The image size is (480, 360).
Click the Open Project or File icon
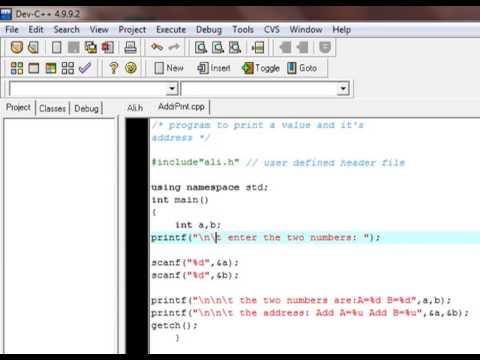pos(33,47)
